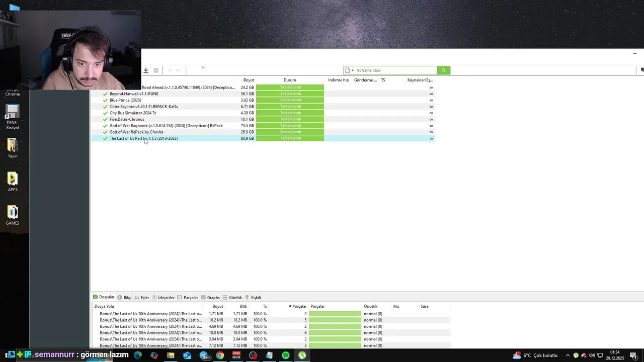Open the APPS desktop icon
Image resolution: width=644 pixels, height=362 pixels.
(13, 182)
